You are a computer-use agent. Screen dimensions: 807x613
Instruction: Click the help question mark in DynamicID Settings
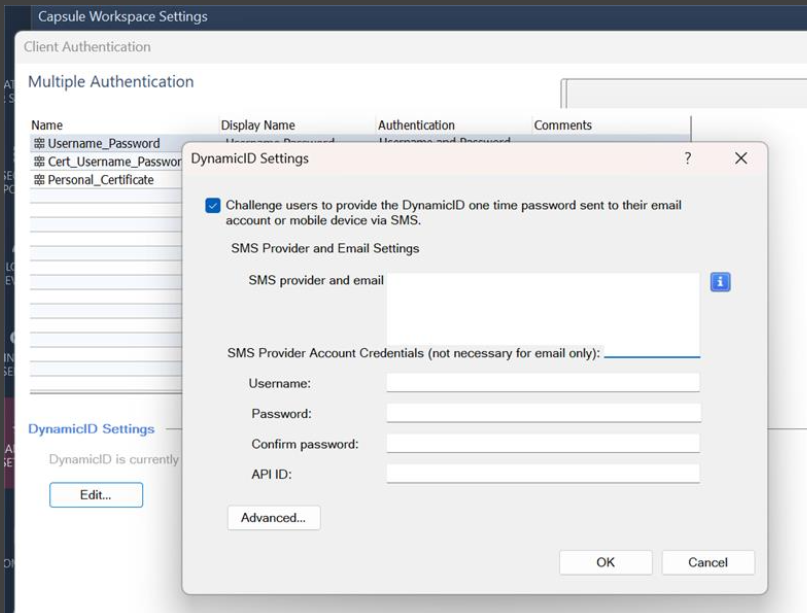pos(688,158)
